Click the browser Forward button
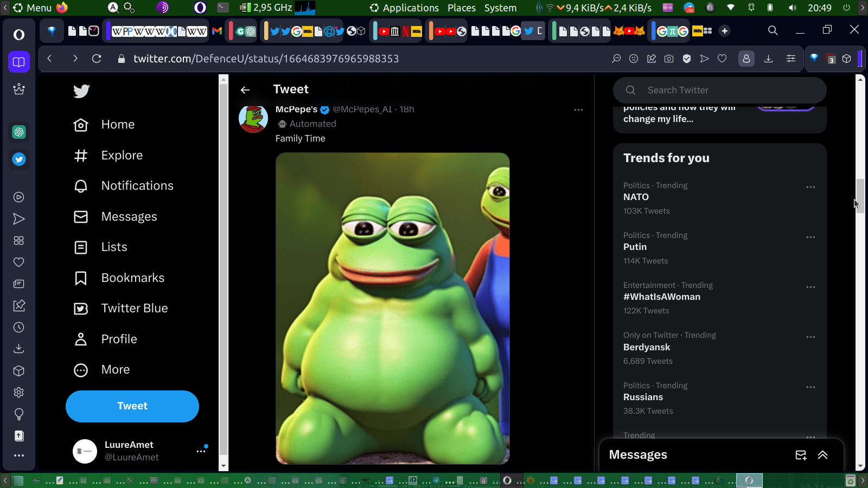Screen dimensions: 868x488 coord(75,59)
